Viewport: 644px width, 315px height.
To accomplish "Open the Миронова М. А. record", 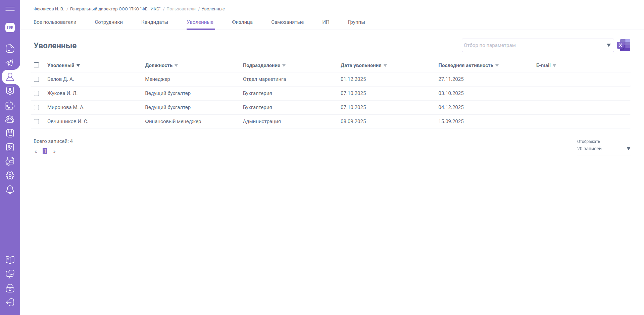I will (66, 107).
